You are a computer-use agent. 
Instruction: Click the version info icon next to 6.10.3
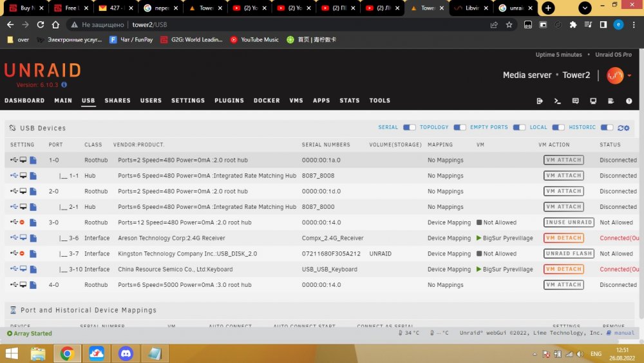tap(64, 84)
